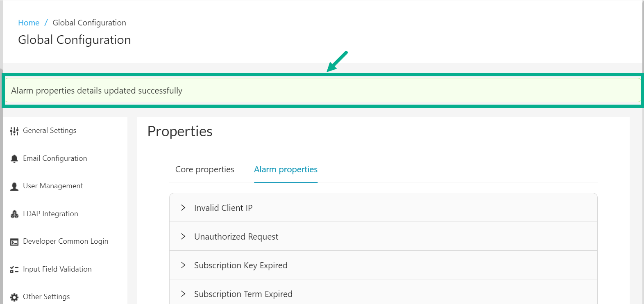
Task: Expand the Unauthorized Request section
Action: [183, 236]
